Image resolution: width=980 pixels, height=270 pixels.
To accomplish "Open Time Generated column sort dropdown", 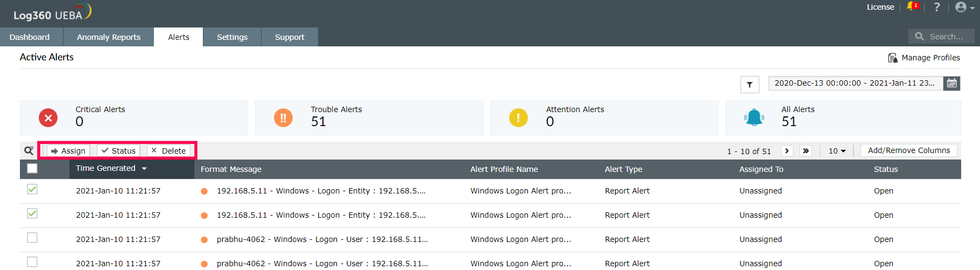I will coord(144,169).
